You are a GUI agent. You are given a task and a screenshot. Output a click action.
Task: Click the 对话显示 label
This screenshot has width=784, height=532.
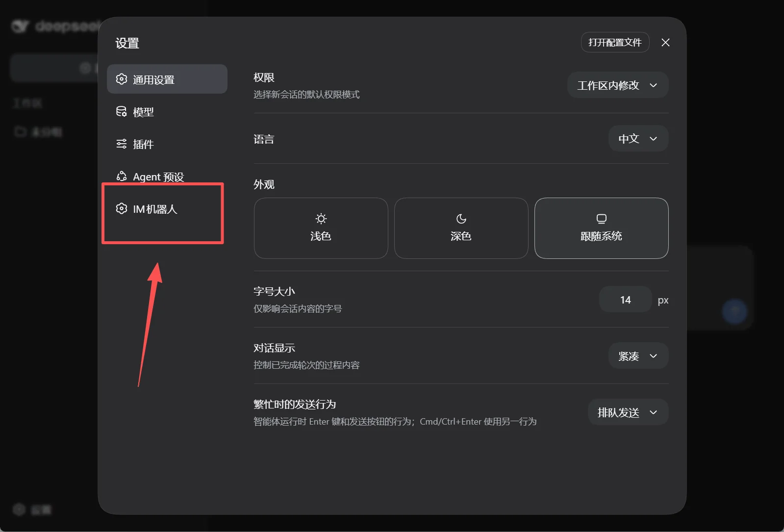(274, 348)
